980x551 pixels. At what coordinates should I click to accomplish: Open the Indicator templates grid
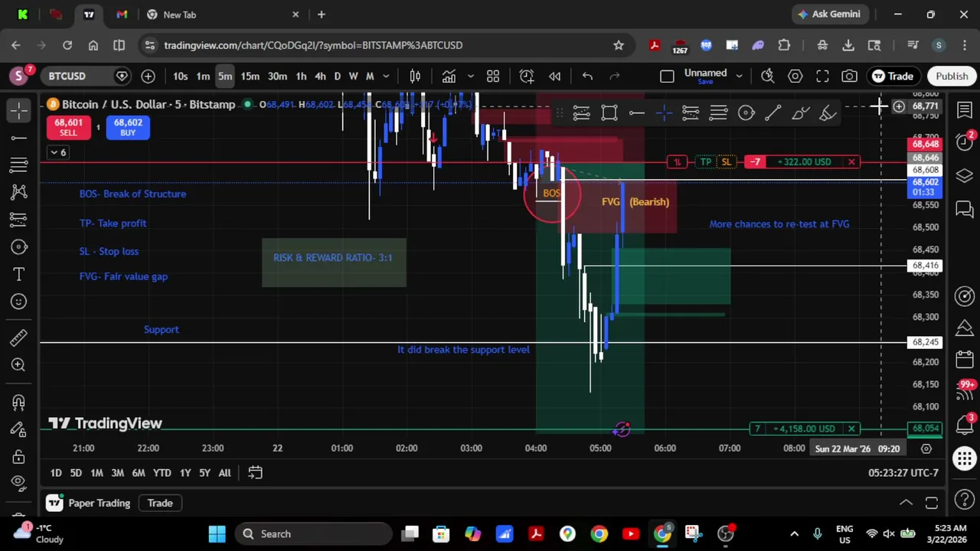pos(493,76)
